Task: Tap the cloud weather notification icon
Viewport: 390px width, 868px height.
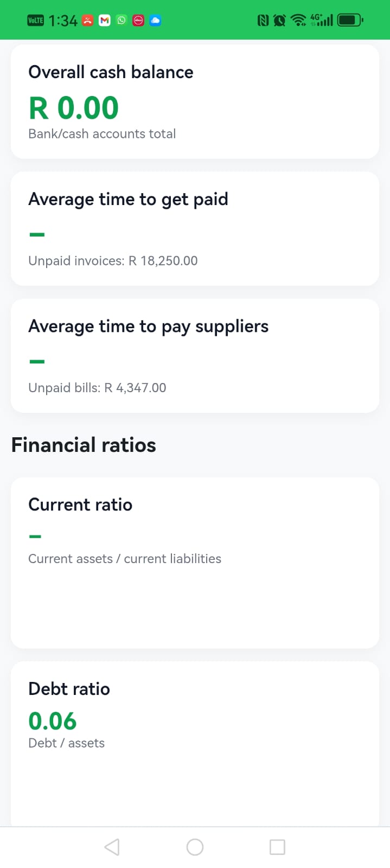Action: click(155, 20)
